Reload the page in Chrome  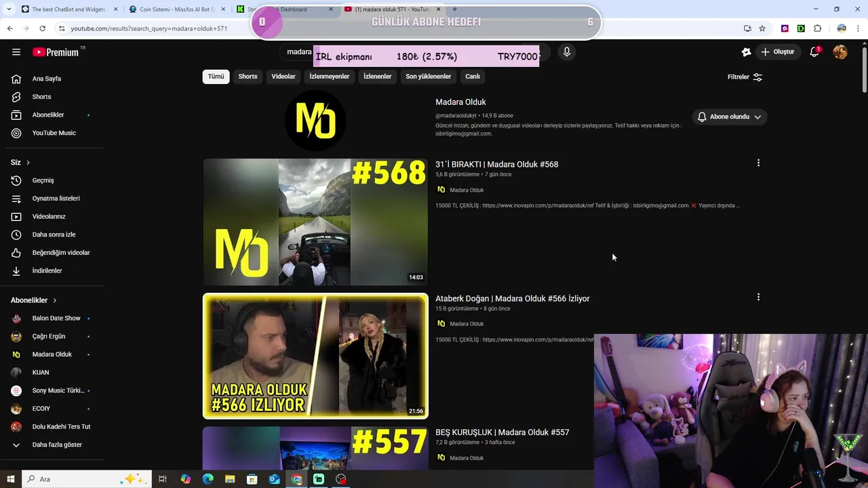[42, 28]
